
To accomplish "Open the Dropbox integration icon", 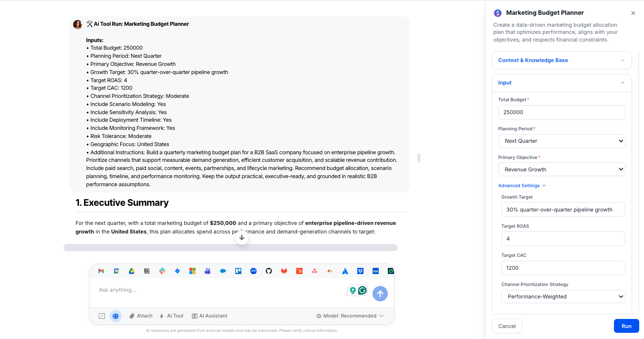I will coord(360,271).
